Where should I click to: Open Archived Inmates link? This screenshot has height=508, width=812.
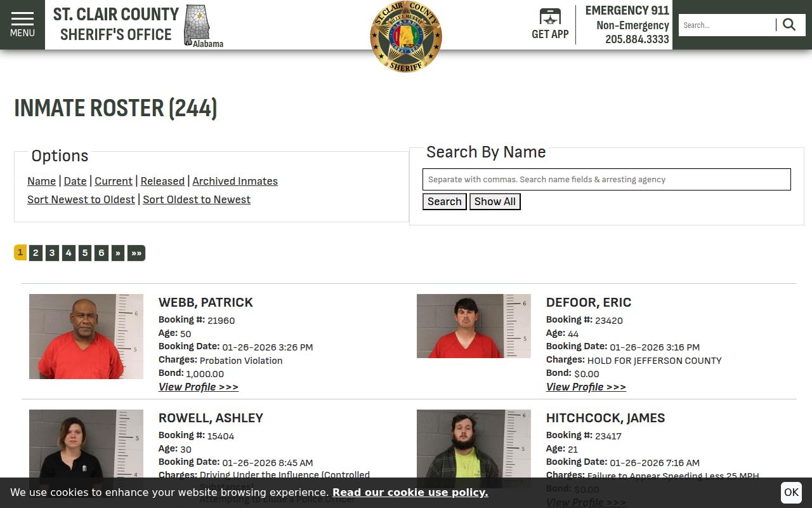click(235, 181)
